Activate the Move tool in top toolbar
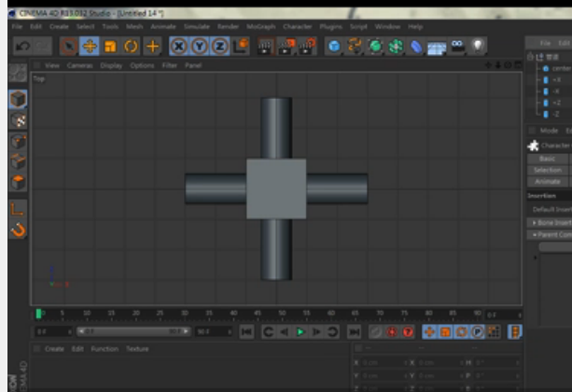Screen dimensions: 572x392 click(x=90, y=47)
